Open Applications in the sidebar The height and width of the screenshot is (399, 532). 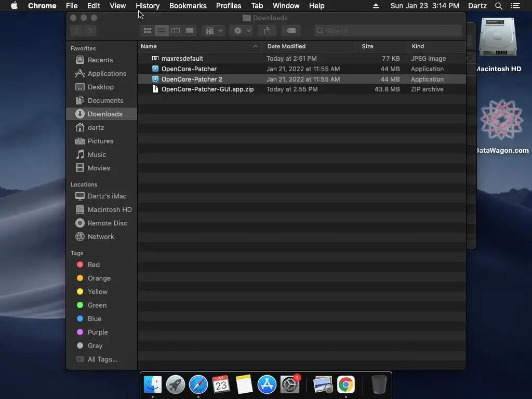(x=101, y=74)
